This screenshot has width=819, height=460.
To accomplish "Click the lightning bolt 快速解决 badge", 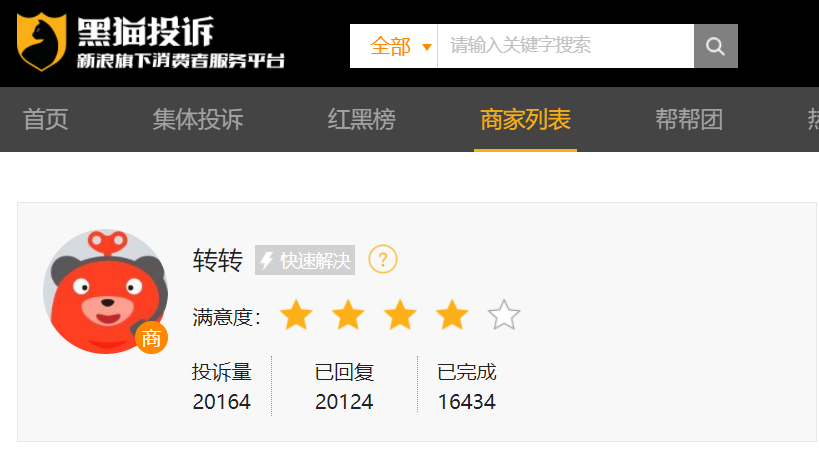I will [305, 260].
